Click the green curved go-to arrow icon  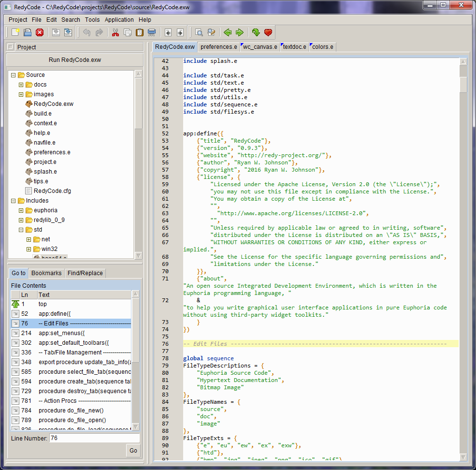pos(256,32)
